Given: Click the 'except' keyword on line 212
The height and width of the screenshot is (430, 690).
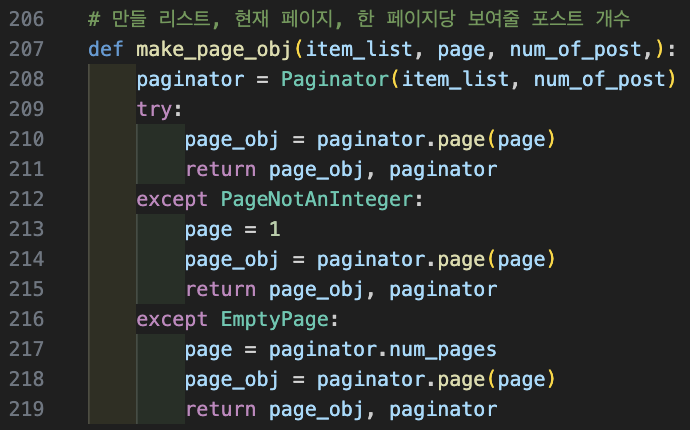Looking at the screenshot, I should click(172, 200).
